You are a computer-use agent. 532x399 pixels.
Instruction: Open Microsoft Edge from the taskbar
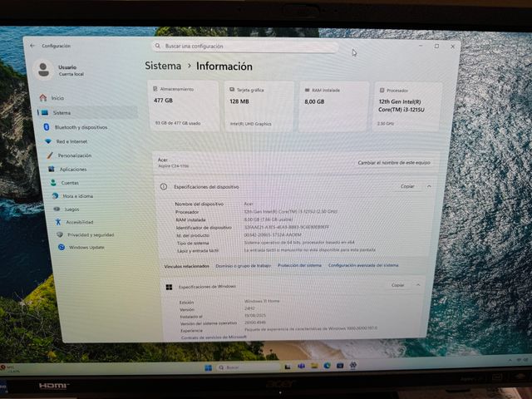327,366
